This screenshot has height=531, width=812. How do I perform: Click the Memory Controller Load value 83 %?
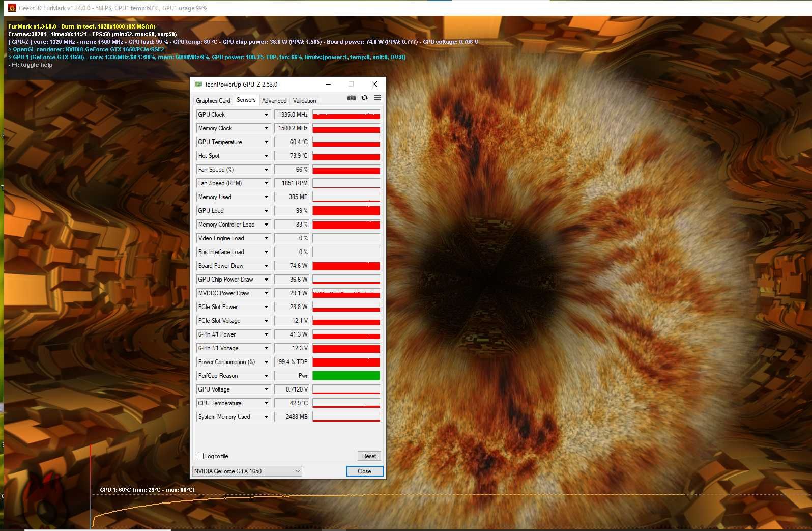292,225
